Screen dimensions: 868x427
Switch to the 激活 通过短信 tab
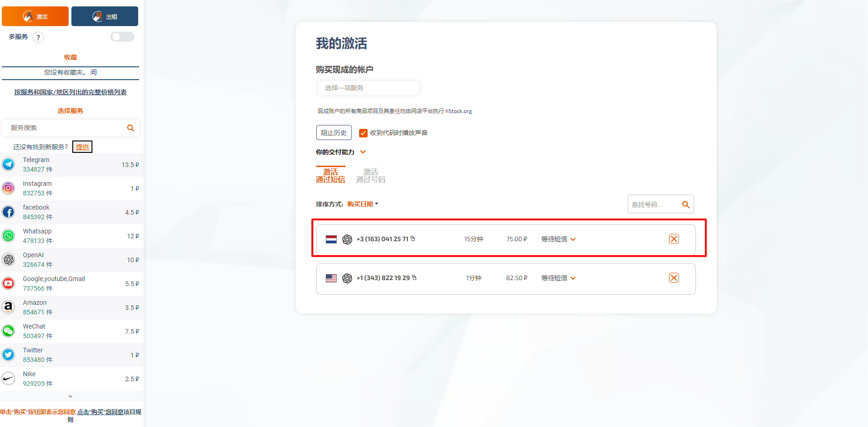pyautogui.click(x=330, y=175)
